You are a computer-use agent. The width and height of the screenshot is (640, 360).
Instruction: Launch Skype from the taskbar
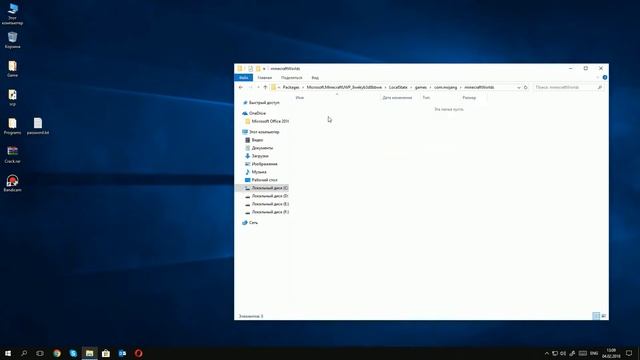(x=73, y=353)
